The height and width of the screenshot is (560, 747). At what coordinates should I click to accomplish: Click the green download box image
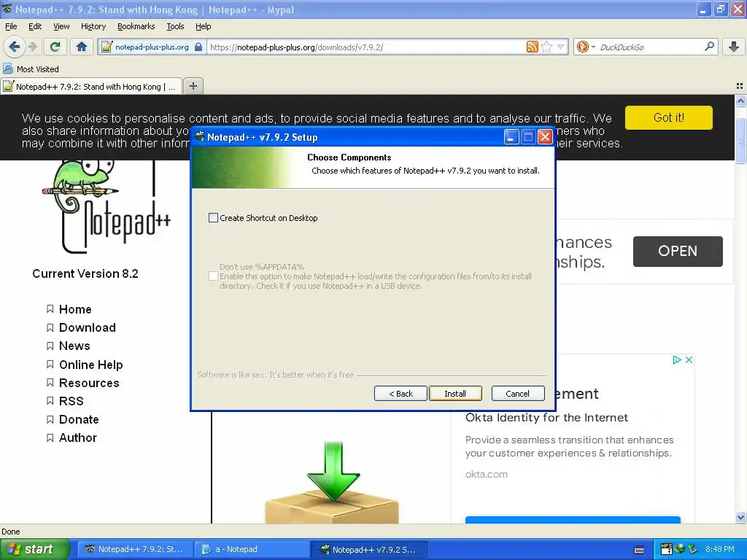pyautogui.click(x=332, y=482)
